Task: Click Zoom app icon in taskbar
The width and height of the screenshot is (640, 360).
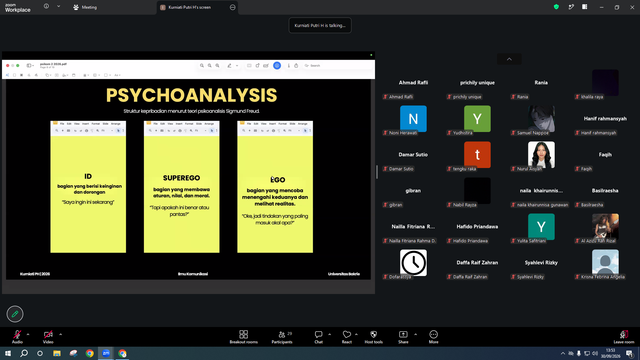Action: [x=106, y=353]
